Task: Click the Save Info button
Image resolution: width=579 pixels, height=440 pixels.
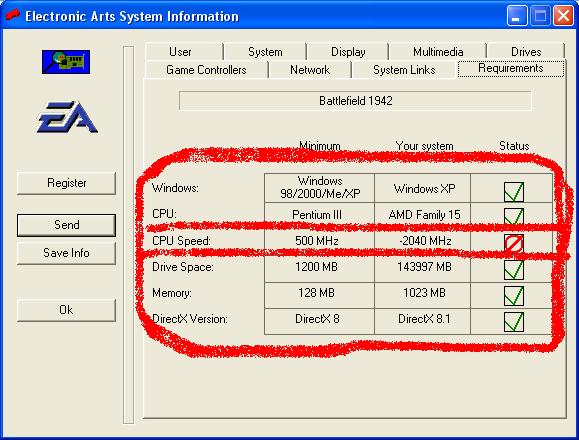Action: pyautogui.click(x=66, y=253)
